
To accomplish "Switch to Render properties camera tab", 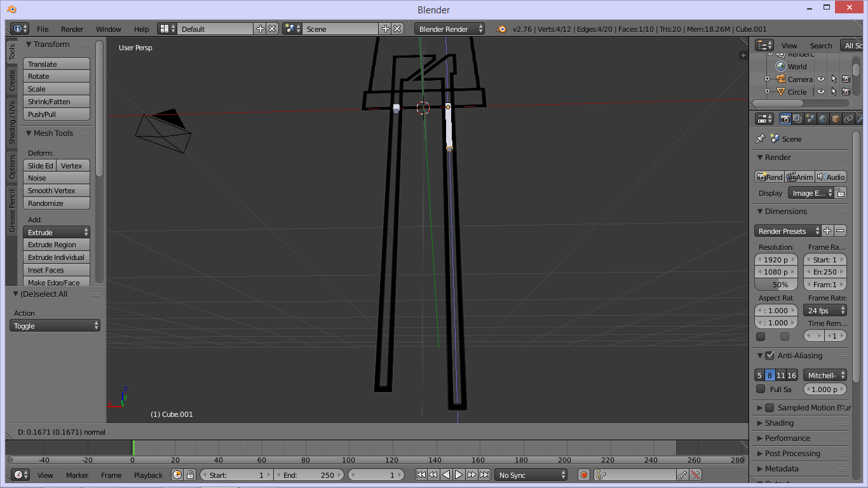I will point(785,119).
